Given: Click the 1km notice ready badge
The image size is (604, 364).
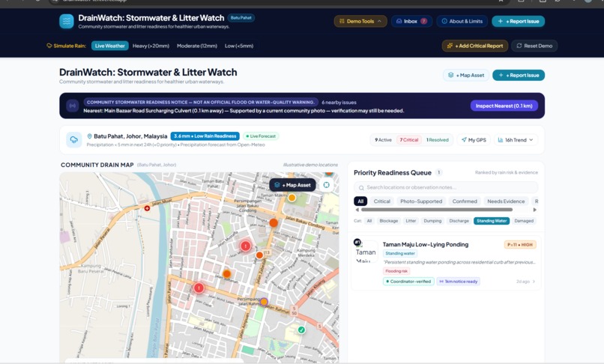Looking at the screenshot, I should pos(458,282).
